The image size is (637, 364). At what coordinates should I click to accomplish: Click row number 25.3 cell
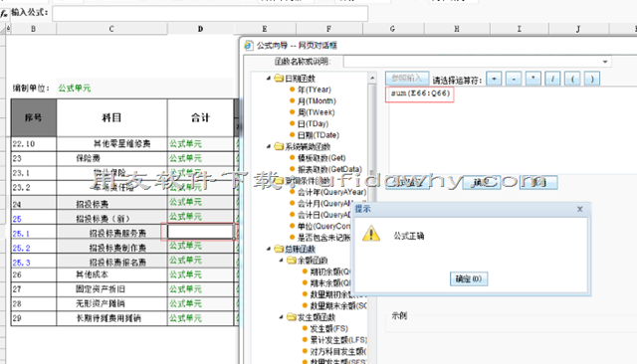click(x=33, y=262)
